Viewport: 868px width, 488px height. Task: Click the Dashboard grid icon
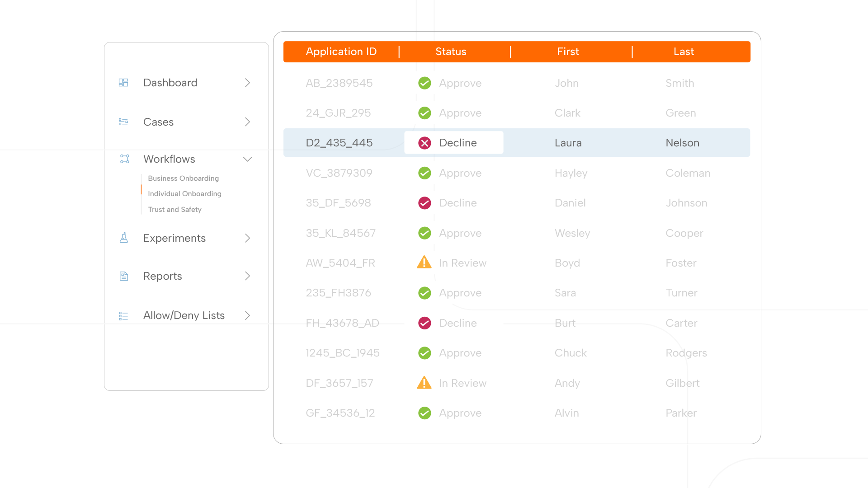tap(123, 83)
